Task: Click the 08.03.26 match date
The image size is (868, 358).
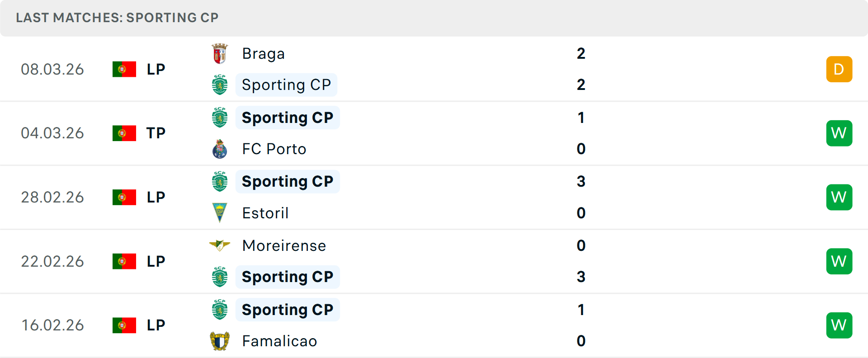Action: [x=52, y=70]
